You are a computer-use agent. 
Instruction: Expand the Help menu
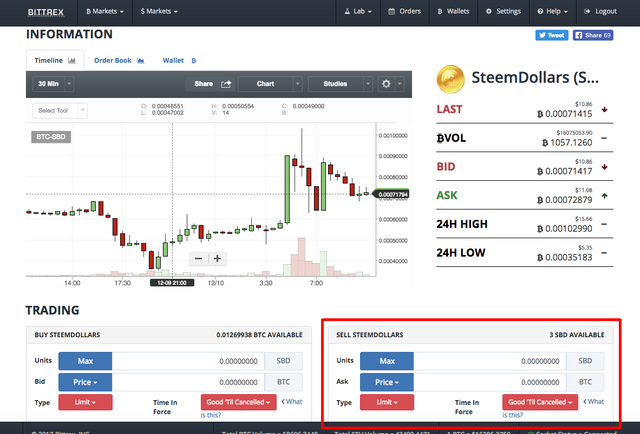[x=553, y=11]
